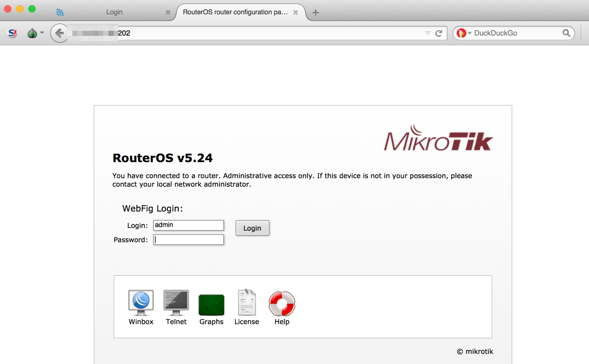
Task: Open a new browser tab
Action: pyautogui.click(x=315, y=12)
